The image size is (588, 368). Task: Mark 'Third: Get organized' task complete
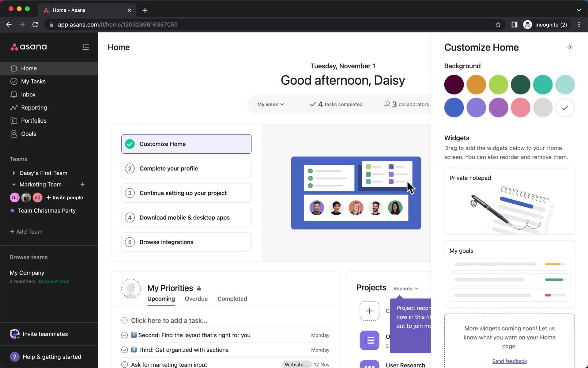[124, 350]
